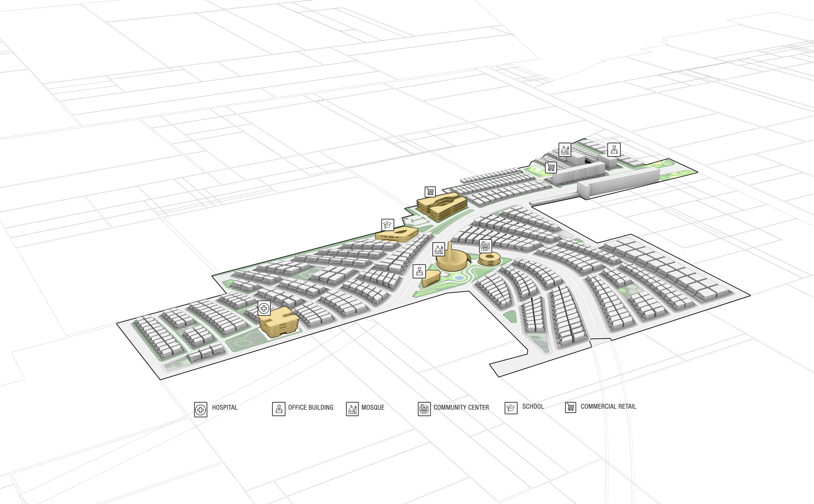Select the golden commercial retail building model
The width and height of the screenshot is (814, 504).
click(442, 206)
